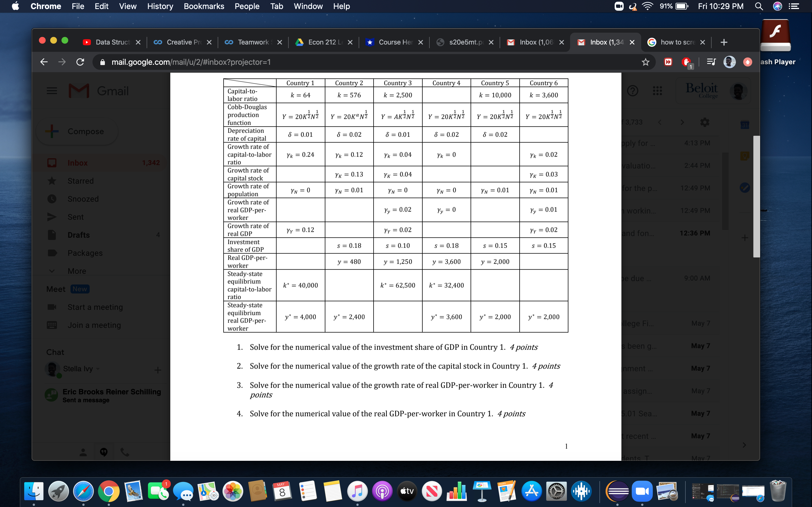812x507 pixels.
Task: Click the phone call icon below Chat
Action: tap(125, 452)
